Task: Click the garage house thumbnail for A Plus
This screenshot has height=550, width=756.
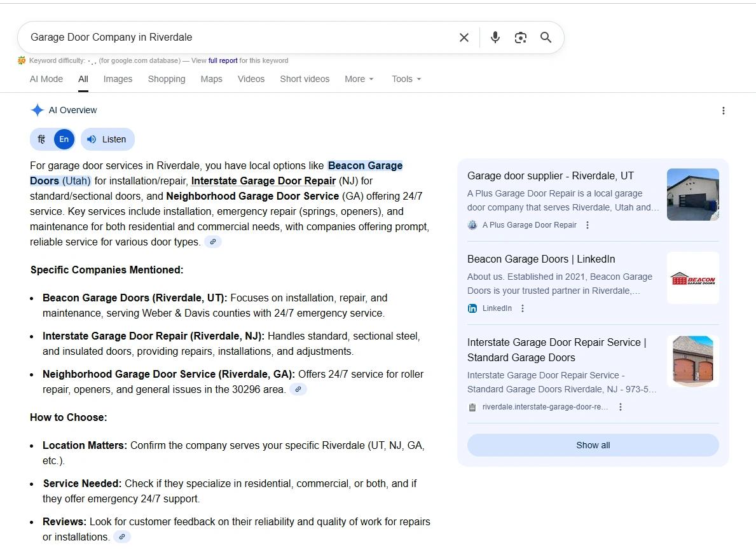Action: pyautogui.click(x=693, y=195)
